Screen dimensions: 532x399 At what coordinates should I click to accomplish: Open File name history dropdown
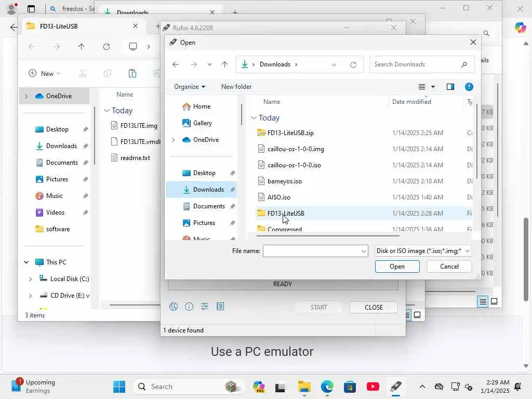[363, 251]
